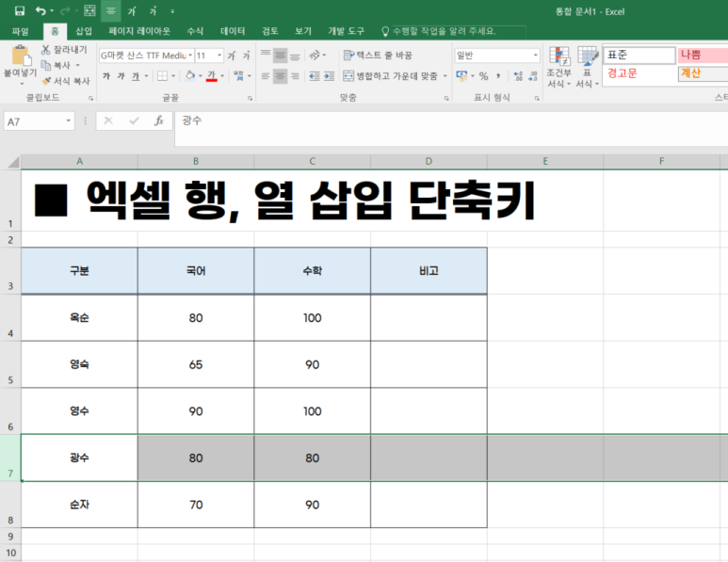Align text to the bottom of the cell
The width and height of the screenshot is (728, 562).
pyautogui.click(x=295, y=56)
